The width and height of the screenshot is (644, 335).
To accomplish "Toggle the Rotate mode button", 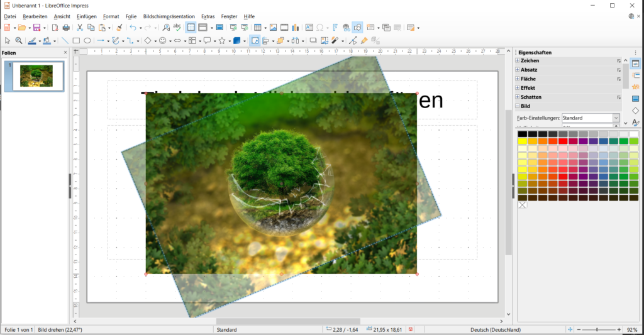I will pos(255,41).
